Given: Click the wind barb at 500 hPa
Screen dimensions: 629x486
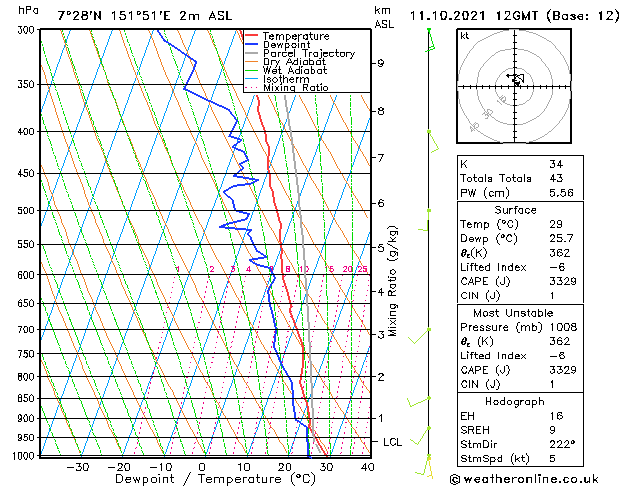Looking at the screenshot, I should point(424,220).
